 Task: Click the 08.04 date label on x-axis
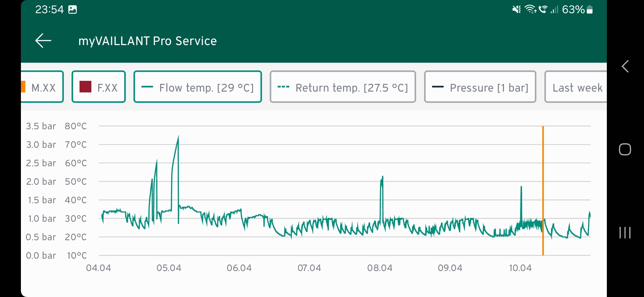(380, 268)
